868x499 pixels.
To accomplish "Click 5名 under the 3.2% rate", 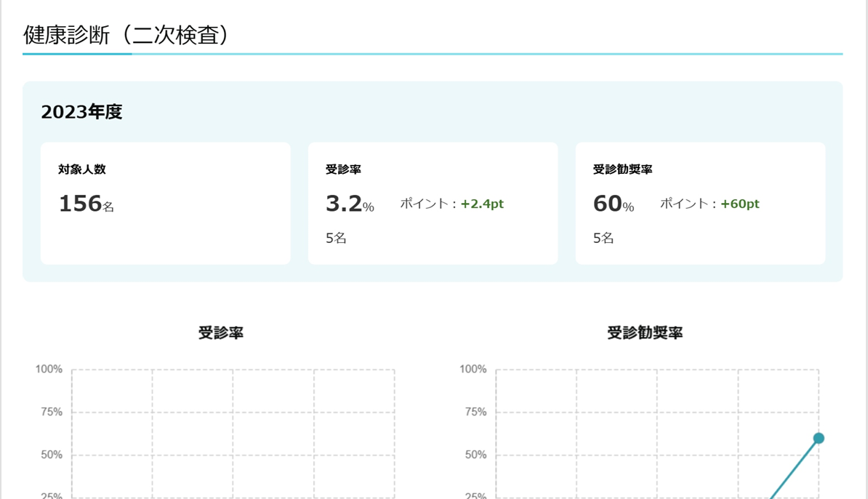I will 336,238.
